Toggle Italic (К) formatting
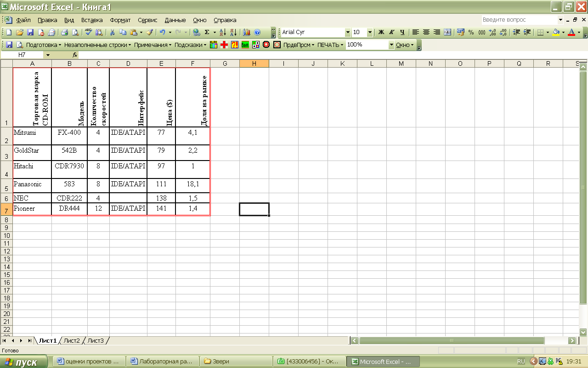Image resolution: width=588 pixels, height=368 pixels. point(391,32)
